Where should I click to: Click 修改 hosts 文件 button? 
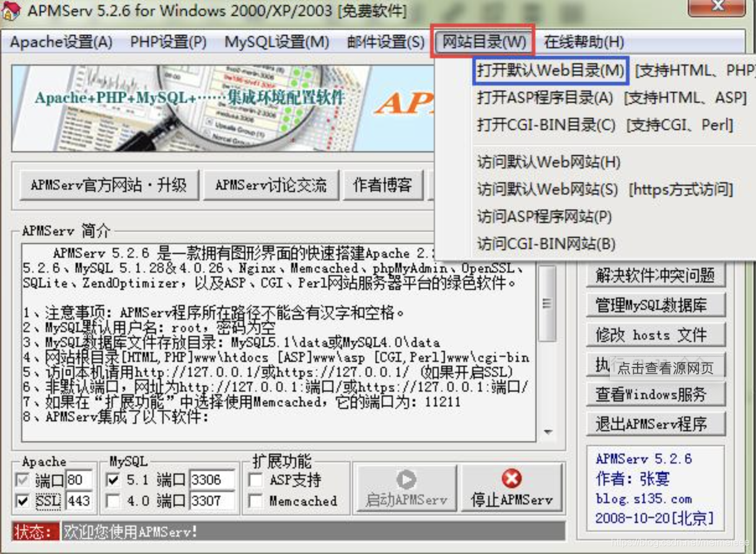pyautogui.click(x=656, y=335)
